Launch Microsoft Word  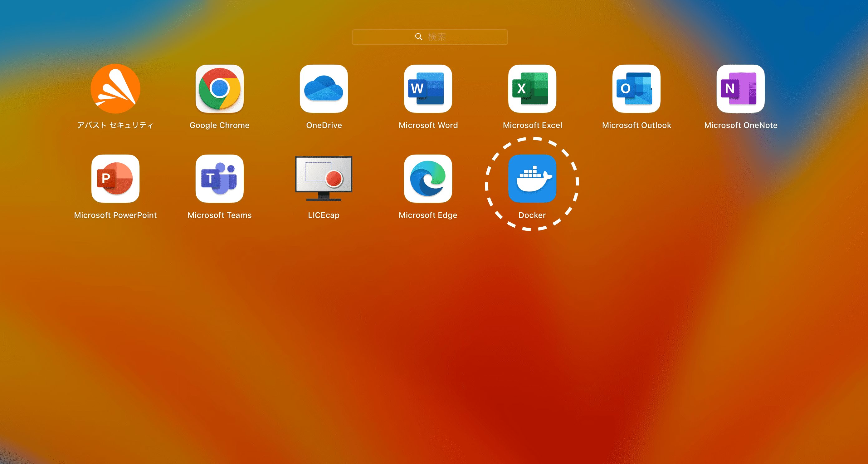pos(428,89)
